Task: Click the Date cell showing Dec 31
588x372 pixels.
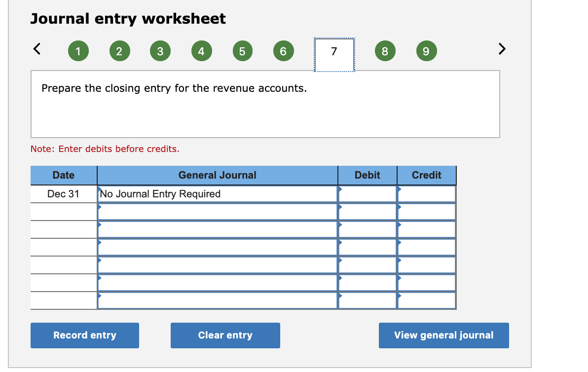Action: (64, 193)
